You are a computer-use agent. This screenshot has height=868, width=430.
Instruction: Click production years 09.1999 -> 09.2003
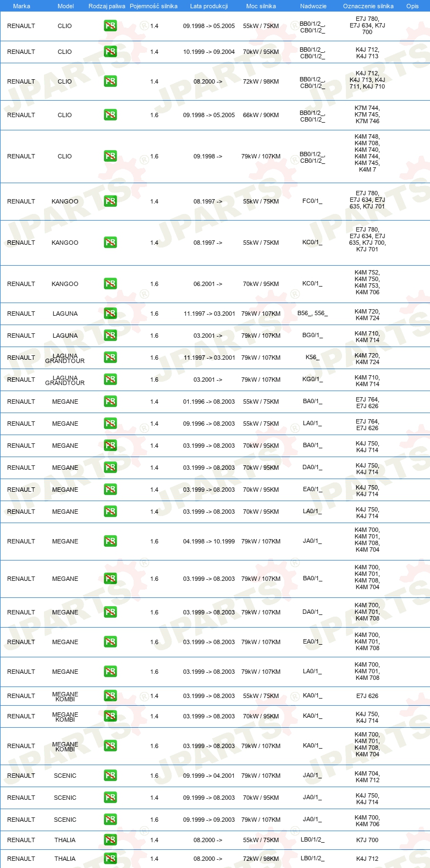click(x=209, y=820)
